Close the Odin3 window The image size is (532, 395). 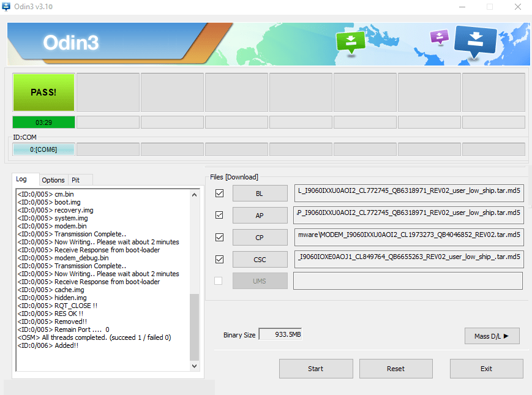(x=518, y=7)
